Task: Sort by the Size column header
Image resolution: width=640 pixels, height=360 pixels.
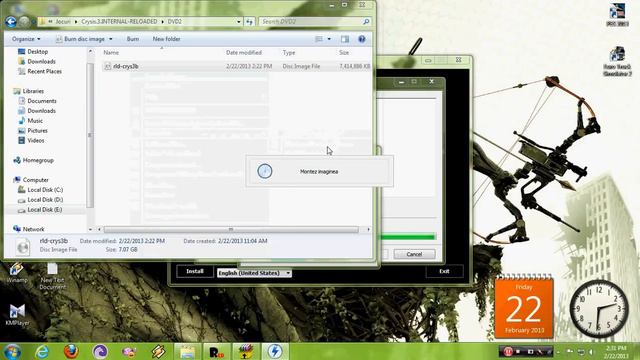Action: [x=344, y=53]
